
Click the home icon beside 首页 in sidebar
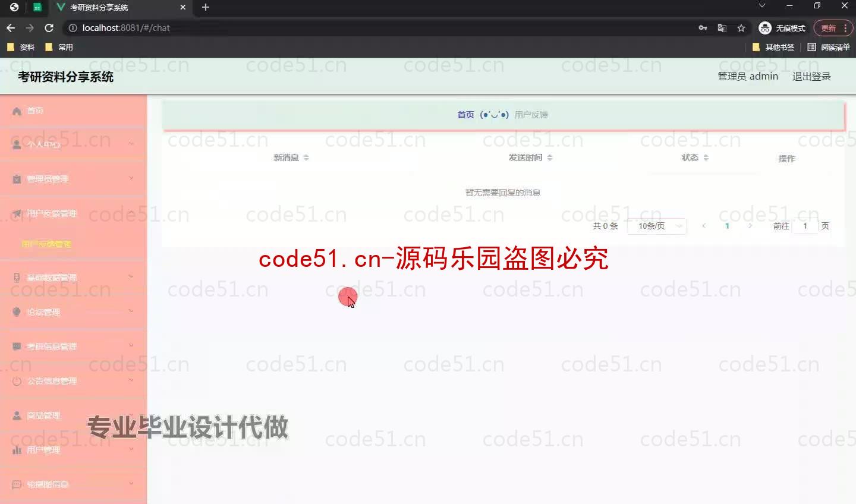pos(17,111)
